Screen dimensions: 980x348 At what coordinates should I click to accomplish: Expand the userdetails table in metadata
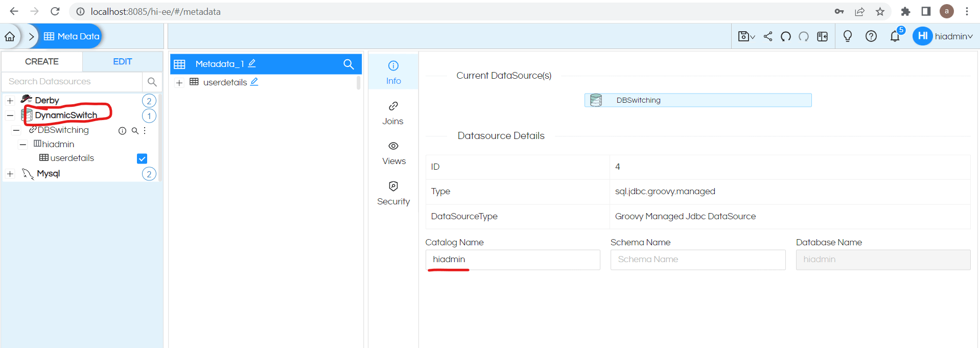179,83
